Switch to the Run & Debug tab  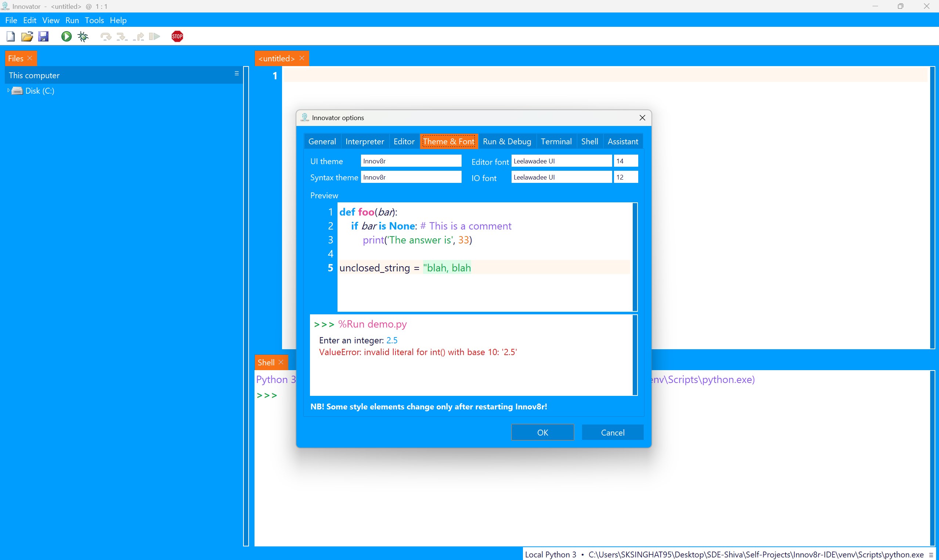pyautogui.click(x=507, y=141)
